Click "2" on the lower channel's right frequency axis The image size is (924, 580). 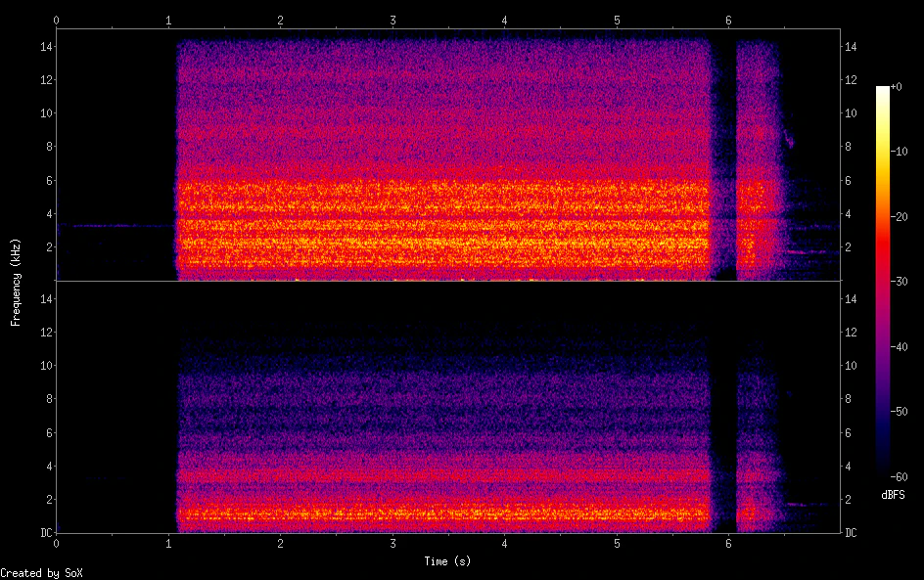click(x=848, y=500)
